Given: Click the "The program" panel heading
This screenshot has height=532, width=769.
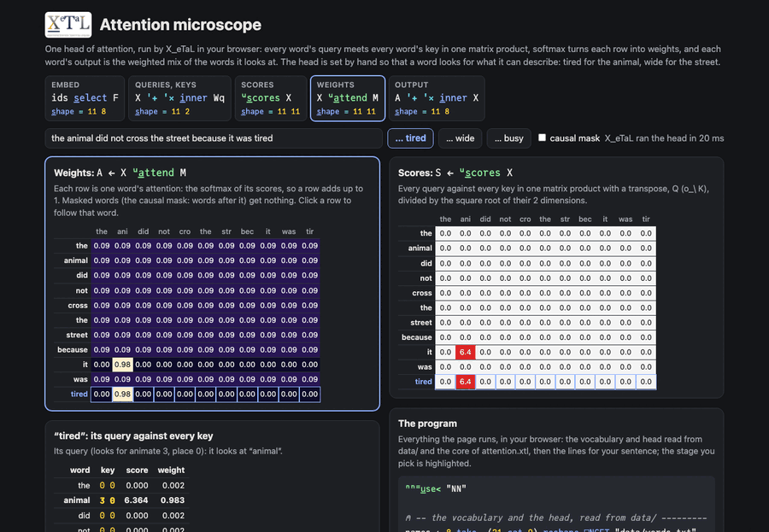Looking at the screenshot, I should pos(428,424).
